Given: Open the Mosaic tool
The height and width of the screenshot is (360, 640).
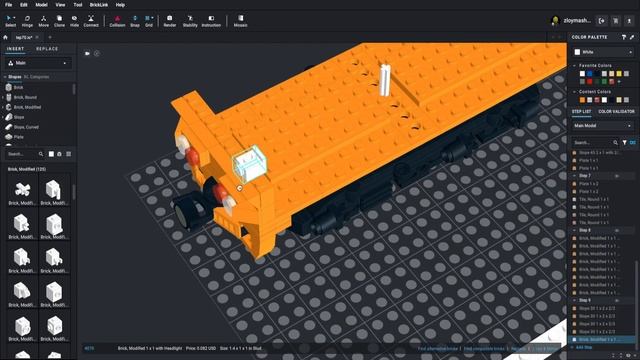Looking at the screenshot, I should 240,21.
